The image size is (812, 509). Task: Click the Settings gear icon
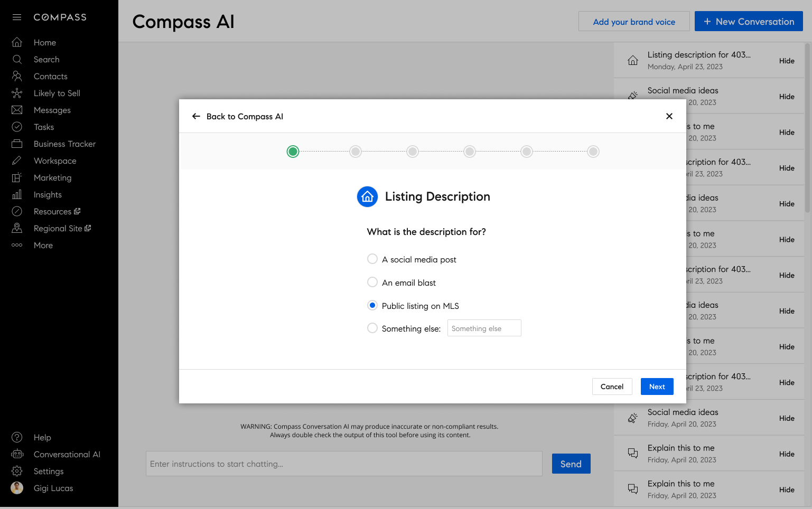click(x=17, y=471)
